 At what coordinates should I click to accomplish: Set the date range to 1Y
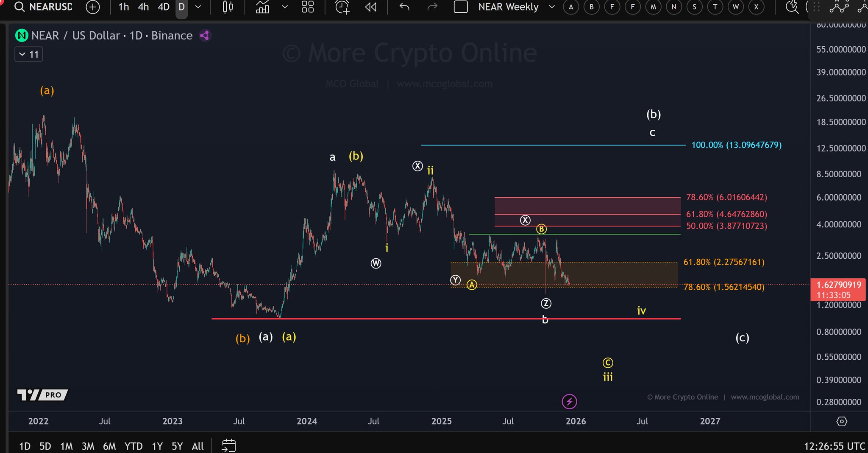click(x=157, y=446)
